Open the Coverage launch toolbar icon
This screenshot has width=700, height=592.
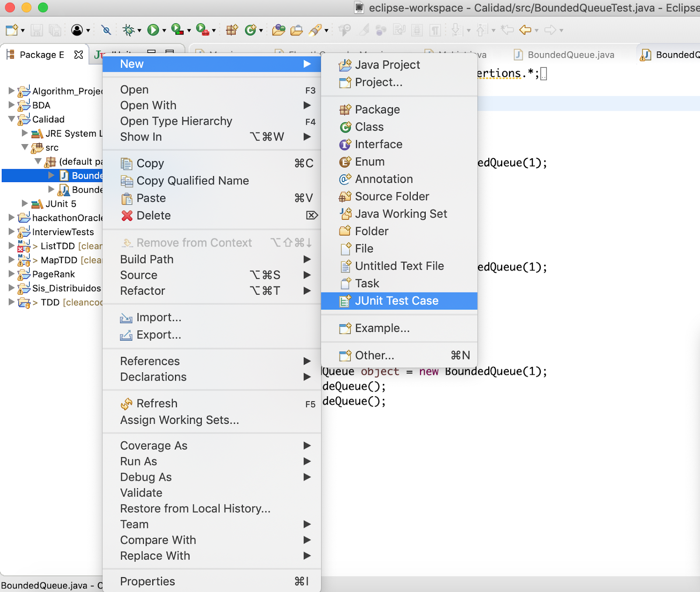[x=177, y=30]
